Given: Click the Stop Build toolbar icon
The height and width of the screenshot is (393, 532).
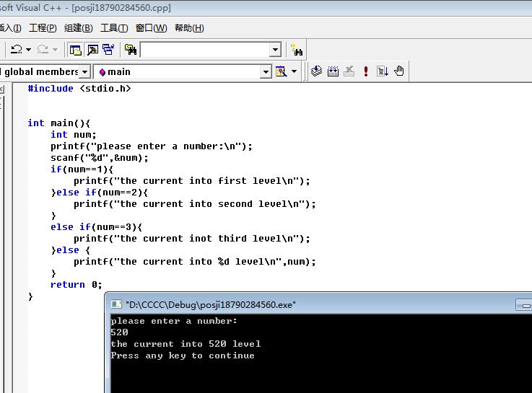Looking at the screenshot, I should (x=349, y=71).
